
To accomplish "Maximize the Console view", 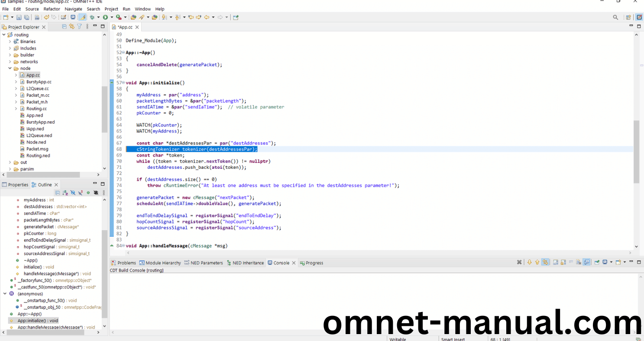I will tap(639, 262).
